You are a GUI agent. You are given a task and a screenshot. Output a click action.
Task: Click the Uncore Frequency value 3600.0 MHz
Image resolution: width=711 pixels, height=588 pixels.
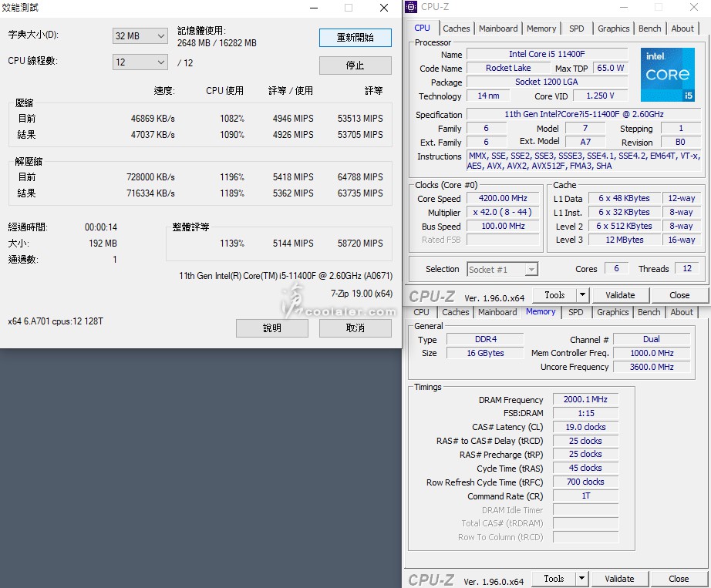point(652,367)
